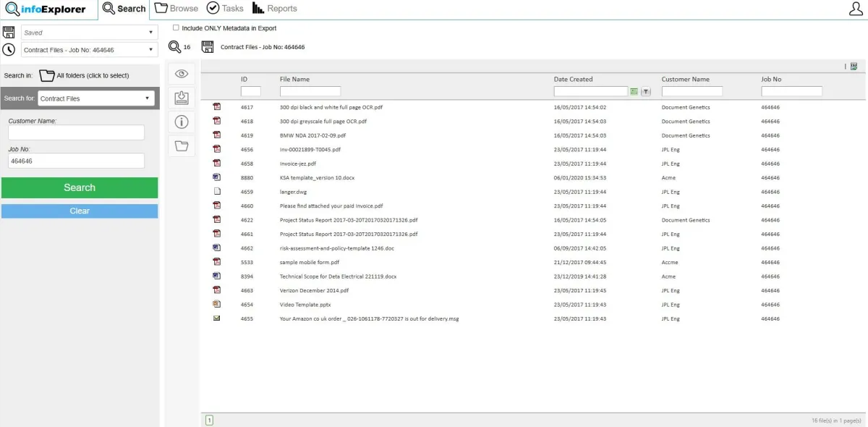
Task: Click the green Search button
Action: coord(80,187)
